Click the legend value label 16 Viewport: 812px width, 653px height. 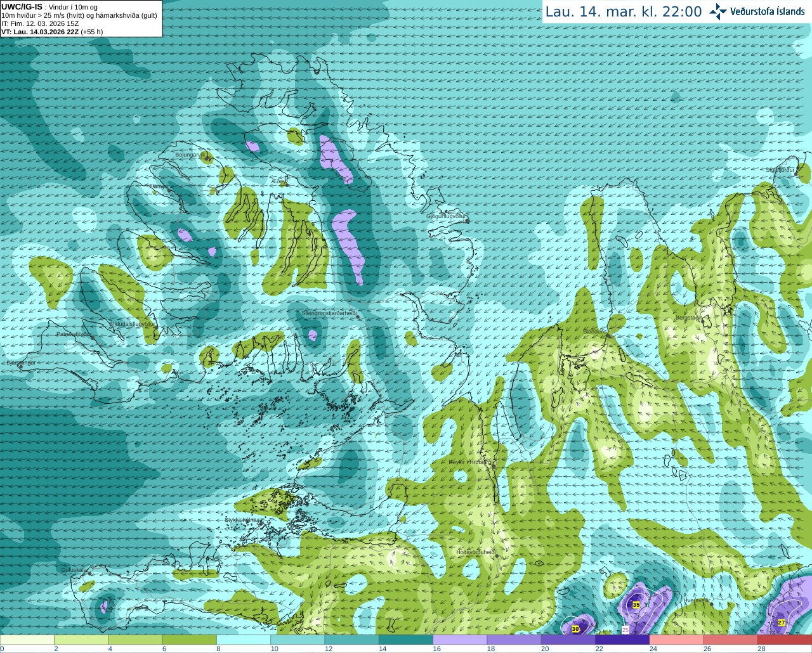(x=438, y=649)
